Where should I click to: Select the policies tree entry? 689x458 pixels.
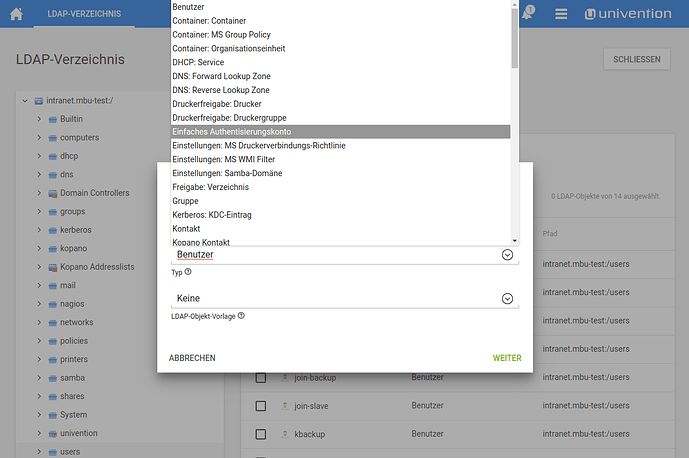click(74, 341)
